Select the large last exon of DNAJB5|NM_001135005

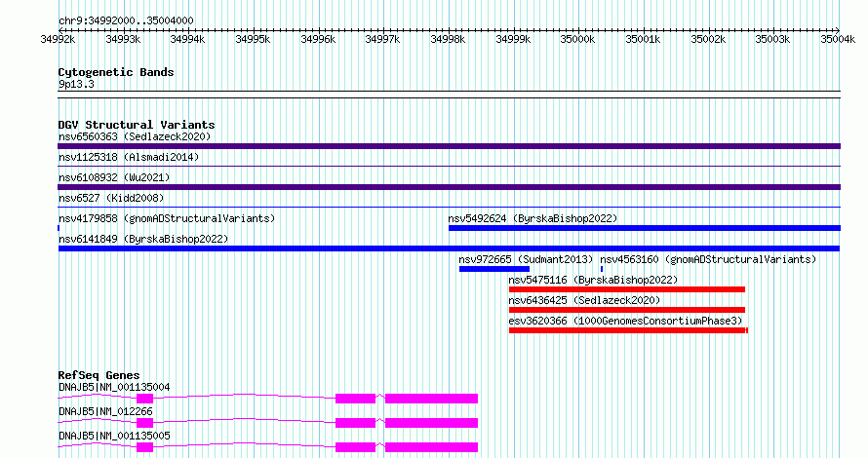[431, 447]
